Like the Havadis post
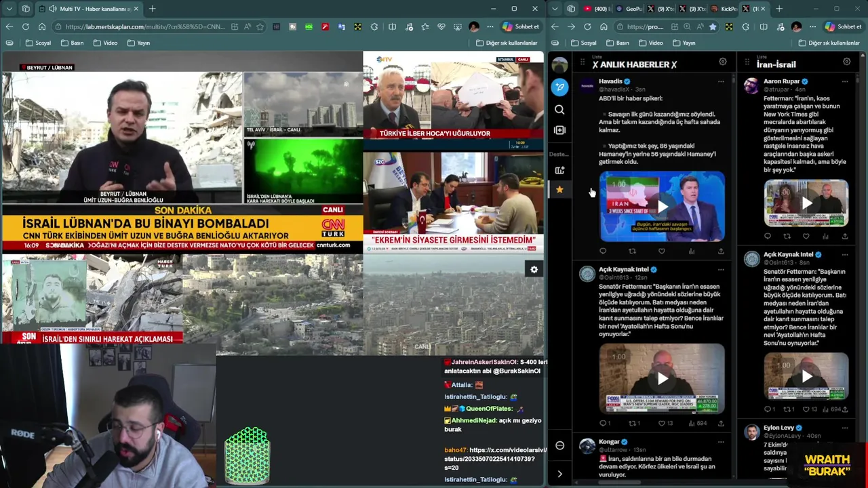The width and height of the screenshot is (868, 488). pos(662,251)
